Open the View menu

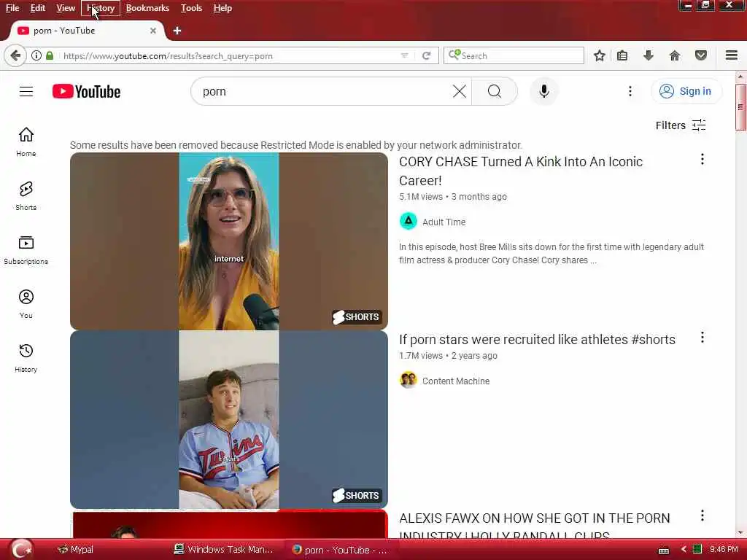pos(66,8)
